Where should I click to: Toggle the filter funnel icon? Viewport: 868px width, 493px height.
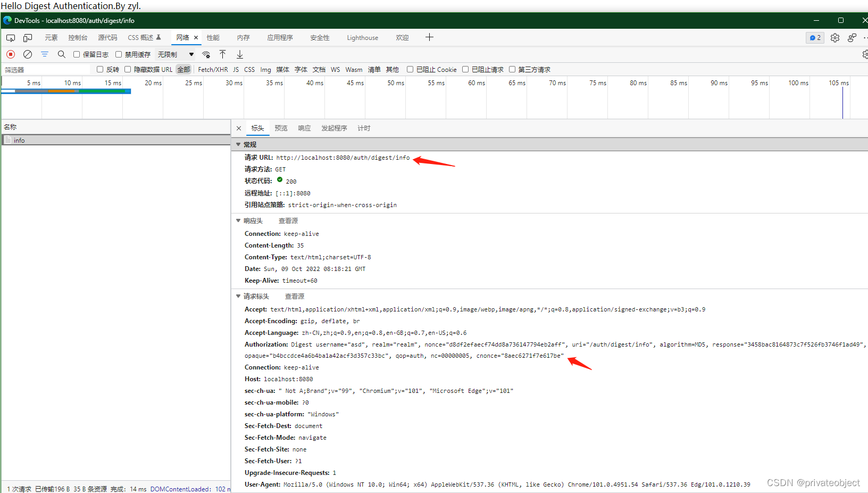coord(45,54)
